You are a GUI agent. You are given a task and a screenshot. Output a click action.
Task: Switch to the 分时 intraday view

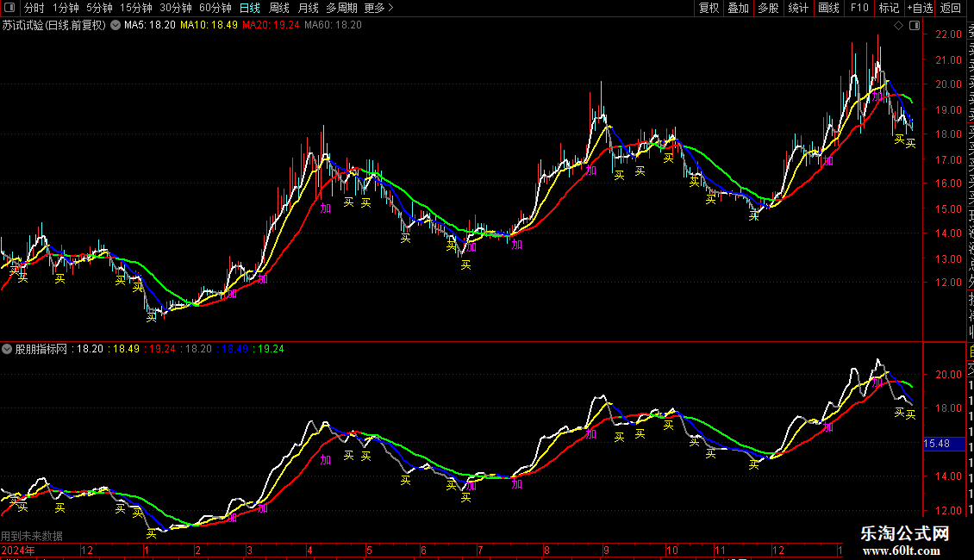pos(34,8)
